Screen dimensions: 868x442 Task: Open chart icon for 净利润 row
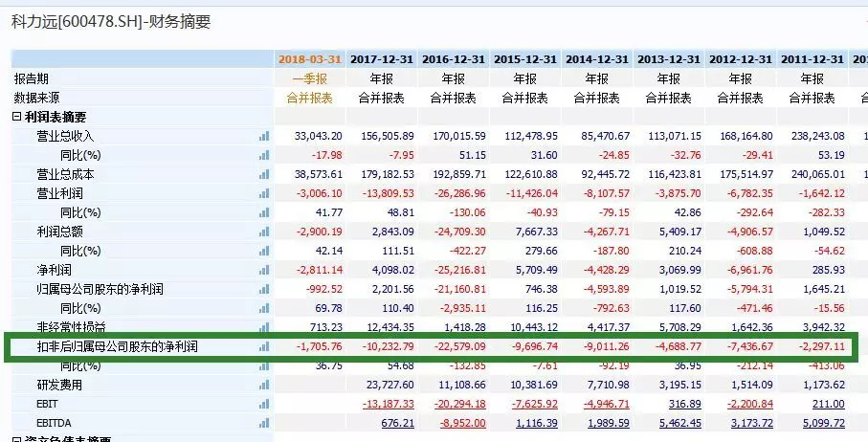(264, 270)
